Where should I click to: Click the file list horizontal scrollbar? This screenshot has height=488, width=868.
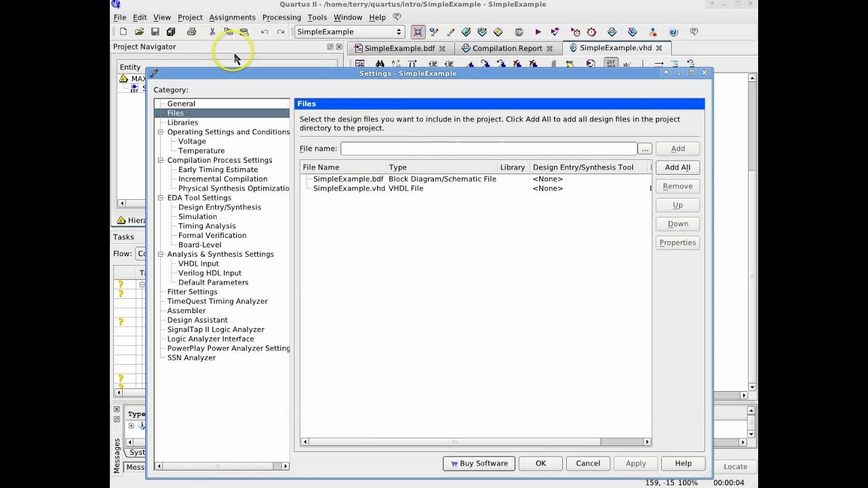click(475, 442)
